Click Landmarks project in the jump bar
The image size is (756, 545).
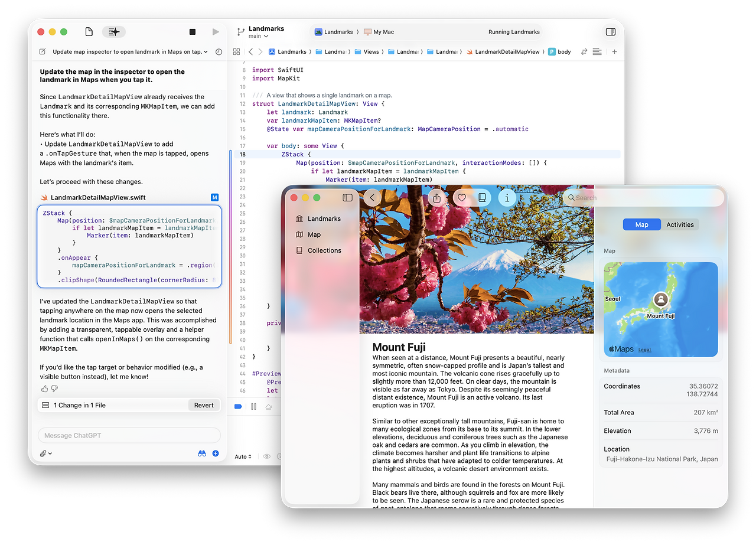(288, 52)
